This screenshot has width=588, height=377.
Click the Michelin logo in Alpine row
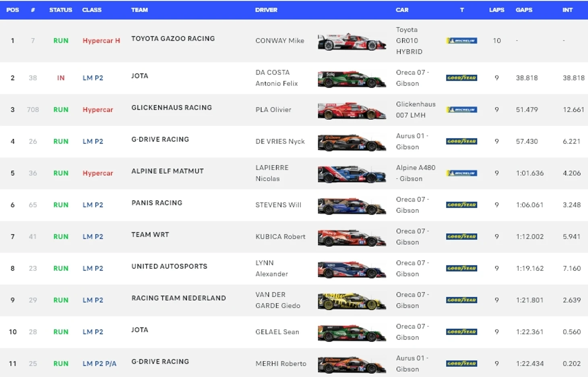tap(462, 173)
